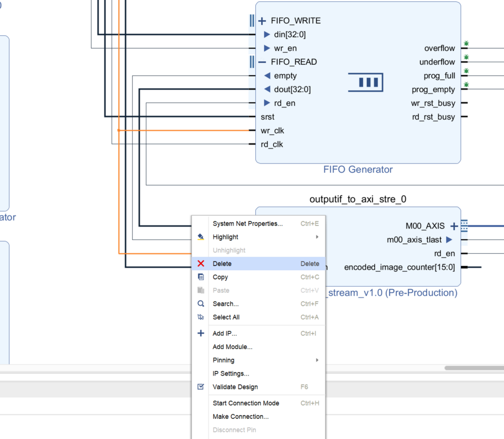
Task: Open IP Settings from context menu
Action: coord(231,373)
